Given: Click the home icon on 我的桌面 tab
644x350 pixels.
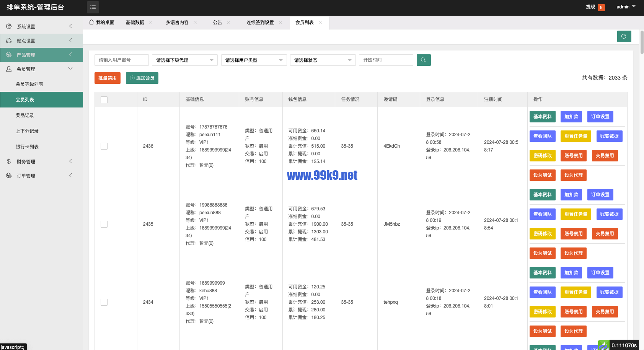Looking at the screenshot, I should click(91, 22).
